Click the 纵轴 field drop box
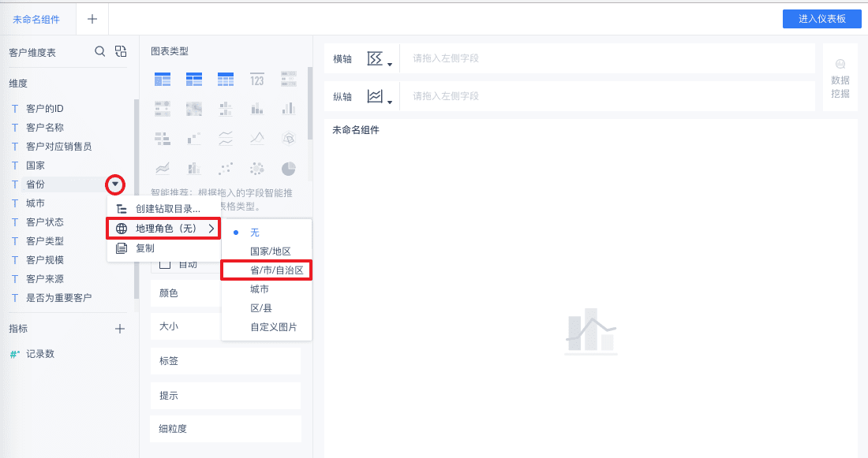The height and width of the screenshot is (458, 868). (x=608, y=96)
